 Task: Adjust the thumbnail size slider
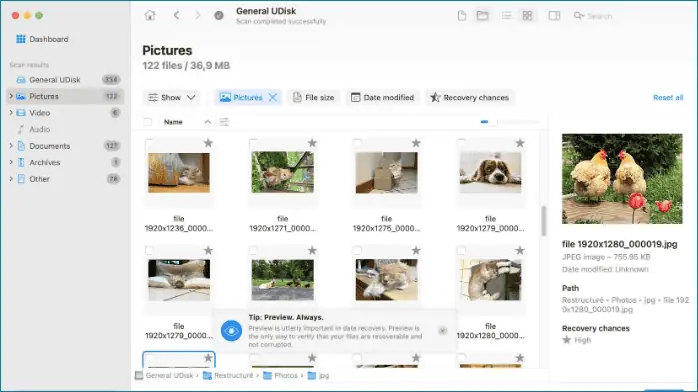pos(510,121)
